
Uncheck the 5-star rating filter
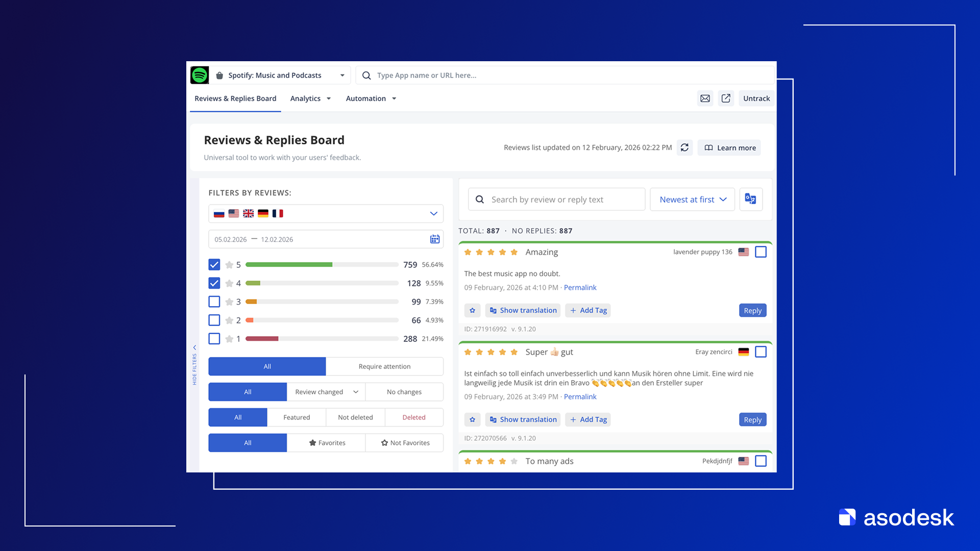pyautogui.click(x=214, y=264)
